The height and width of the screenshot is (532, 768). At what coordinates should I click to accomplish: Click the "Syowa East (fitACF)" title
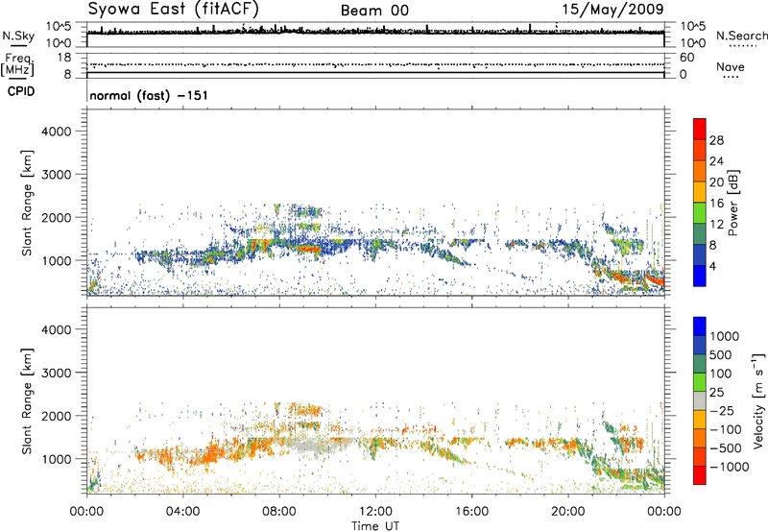click(x=174, y=10)
